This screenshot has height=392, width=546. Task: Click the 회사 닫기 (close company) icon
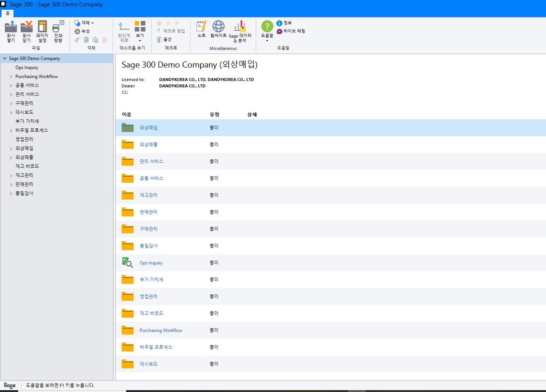26,27
